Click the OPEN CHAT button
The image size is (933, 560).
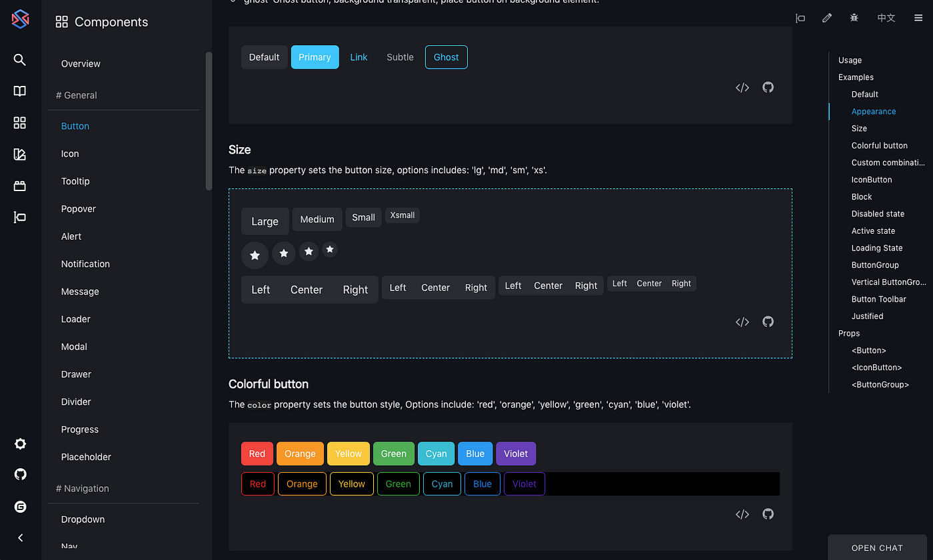click(x=877, y=547)
